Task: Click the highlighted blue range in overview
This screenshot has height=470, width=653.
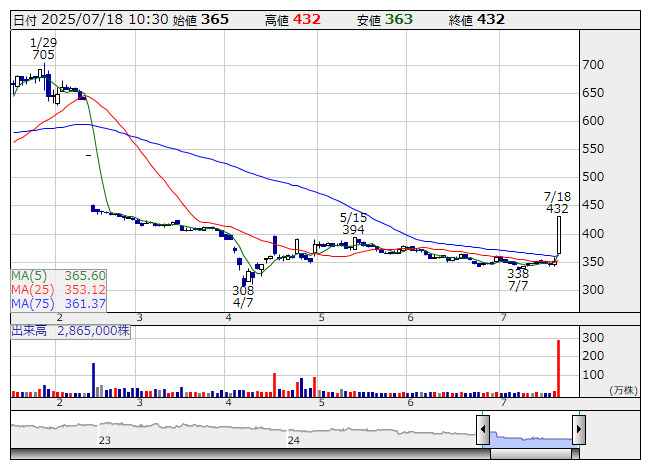Action: click(x=531, y=439)
